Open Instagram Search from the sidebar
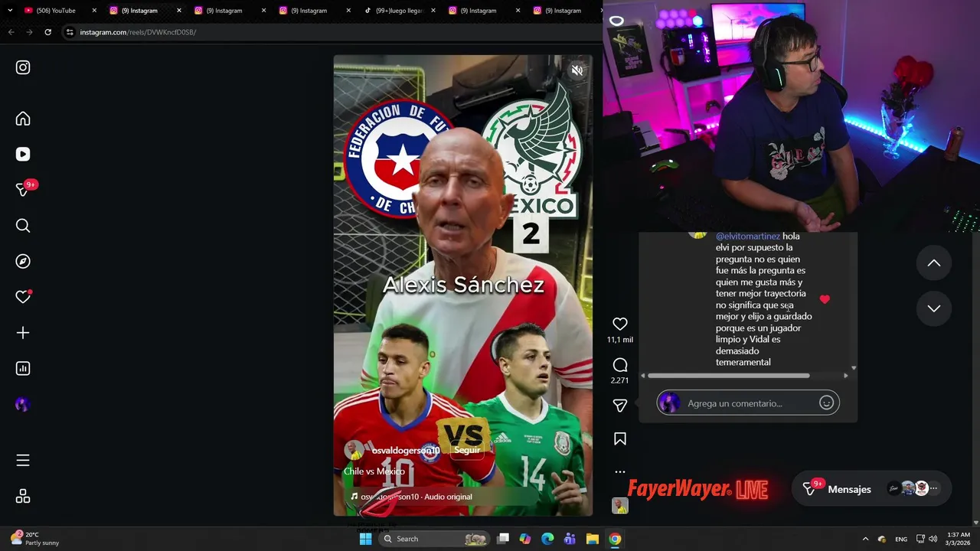The height and width of the screenshot is (551, 980). [x=23, y=226]
